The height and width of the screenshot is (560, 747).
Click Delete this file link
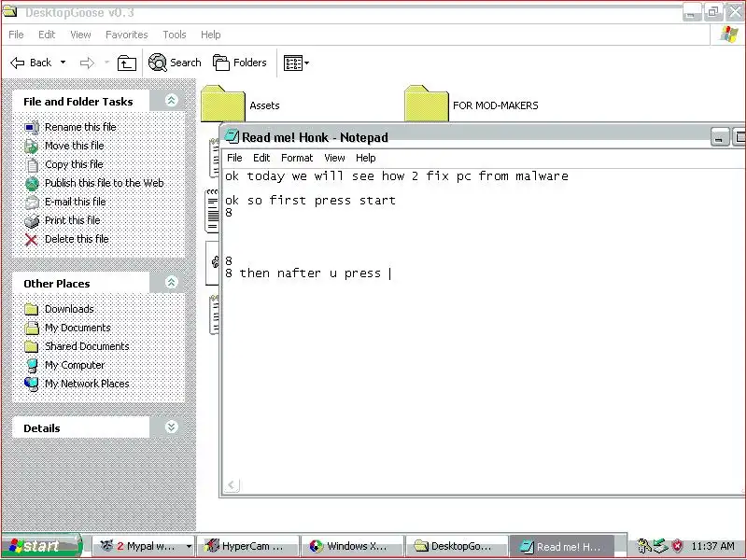tap(77, 239)
